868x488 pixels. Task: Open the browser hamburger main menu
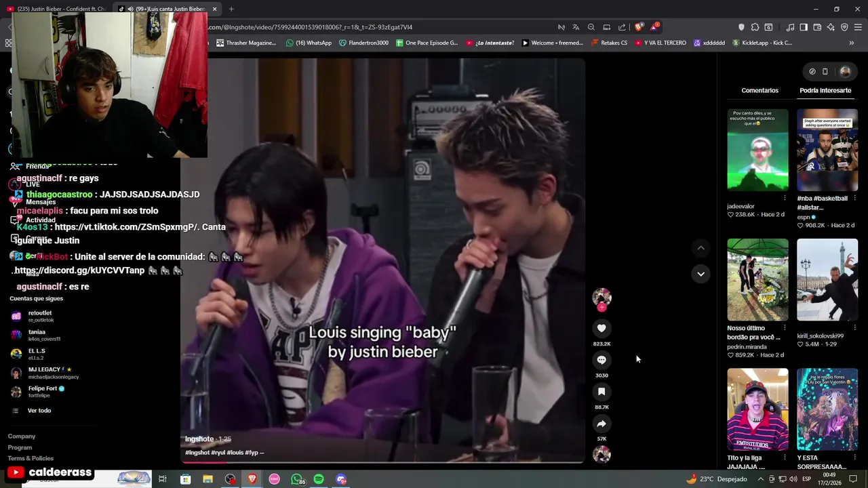858,27
